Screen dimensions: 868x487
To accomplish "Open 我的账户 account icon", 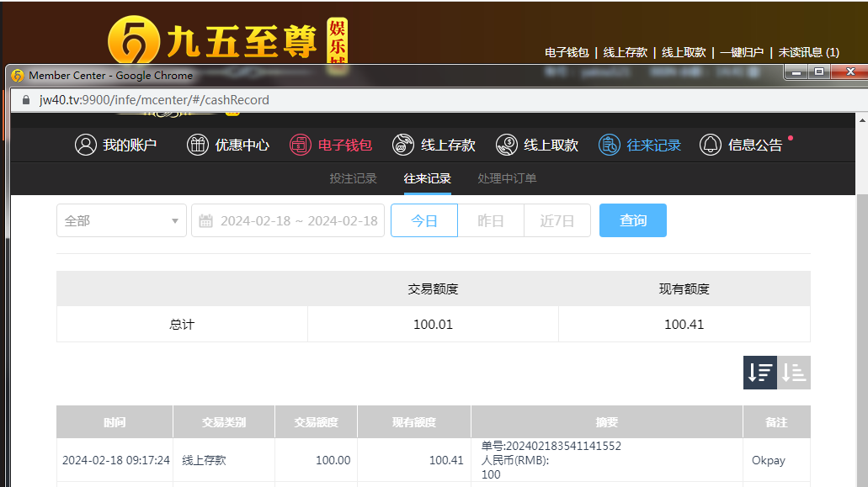I will point(86,145).
